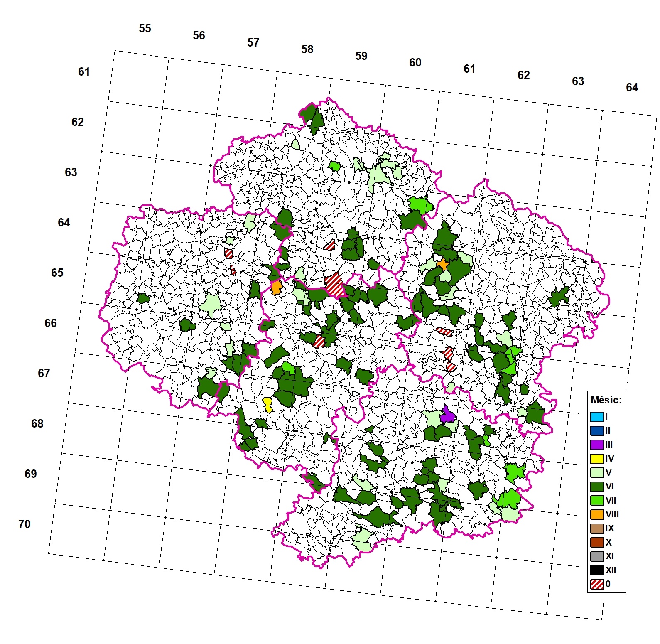Click left row label 66

pos(51,323)
